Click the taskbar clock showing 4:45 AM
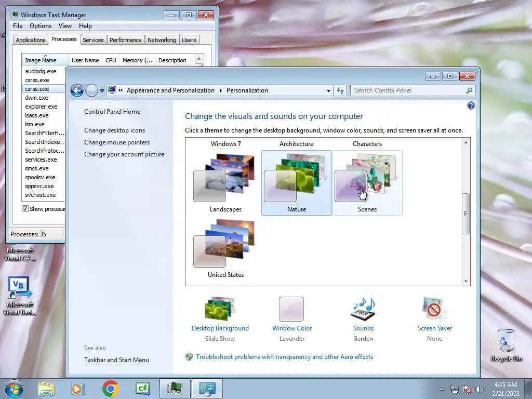532x399 pixels. click(506, 389)
